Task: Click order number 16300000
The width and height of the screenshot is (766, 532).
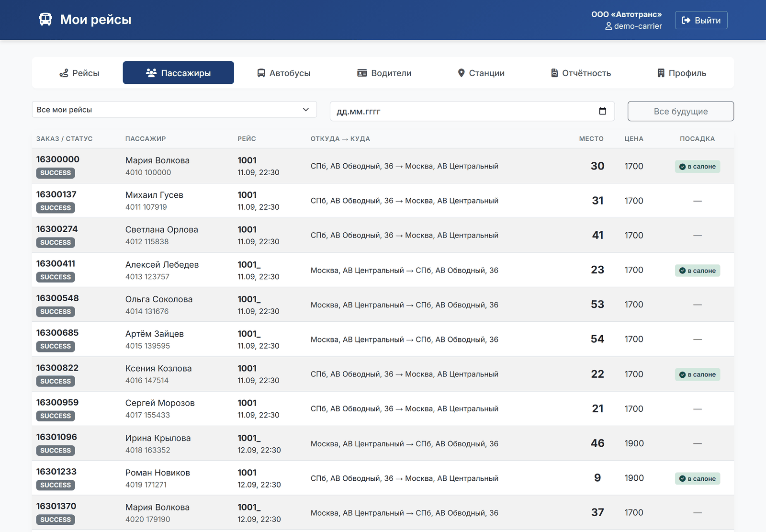Action: (x=58, y=159)
